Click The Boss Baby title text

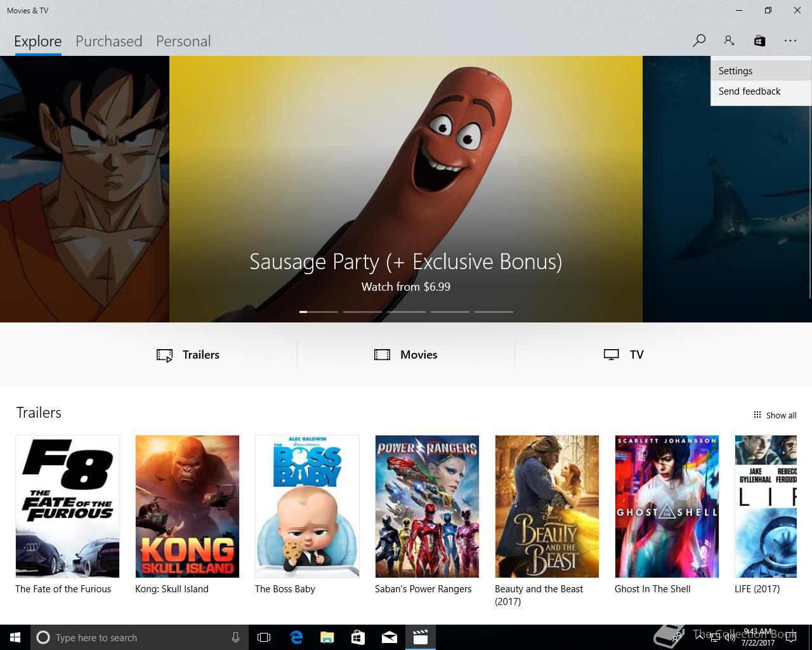(285, 589)
